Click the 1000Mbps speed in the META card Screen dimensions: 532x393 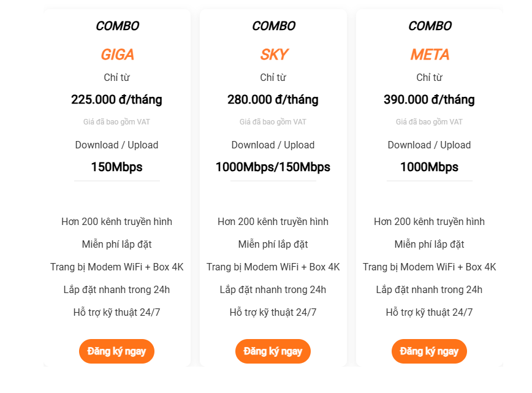point(429,167)
